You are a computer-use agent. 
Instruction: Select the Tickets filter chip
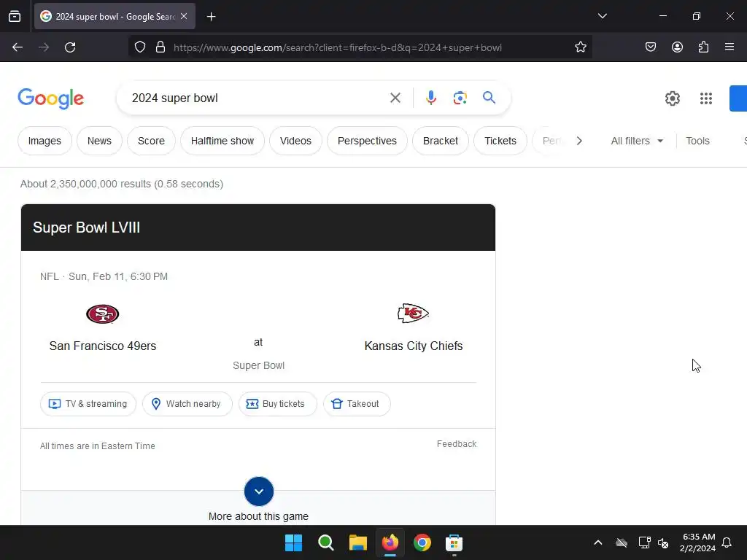pyautogui.click(x=500, y=141)
